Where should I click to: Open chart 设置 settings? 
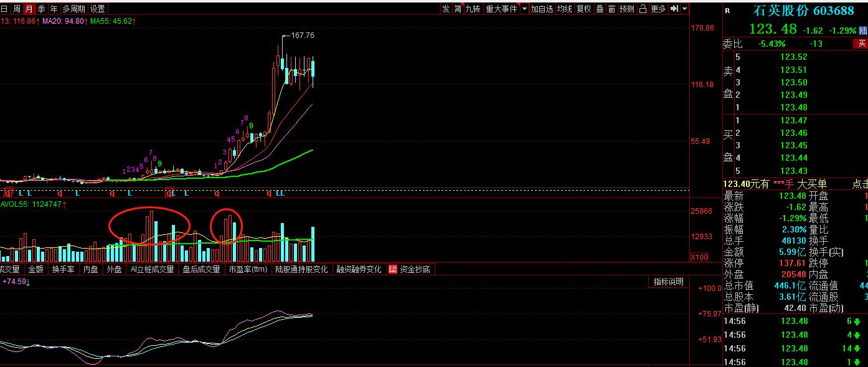point(98,9)
